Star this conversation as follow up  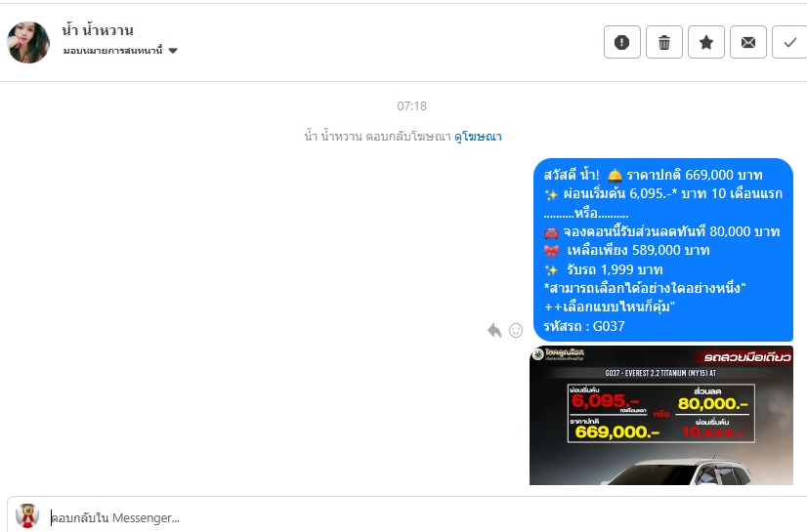click(706, 42)
